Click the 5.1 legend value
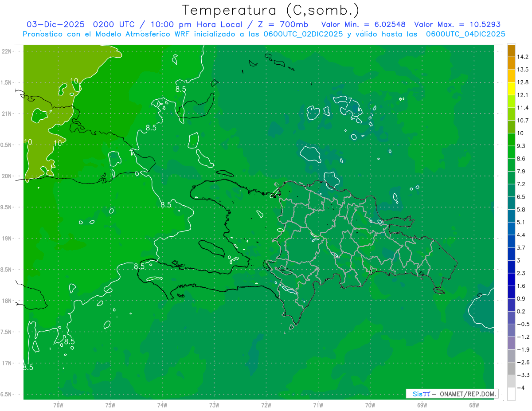Screen dimensions: 532x411 [521, 222]
